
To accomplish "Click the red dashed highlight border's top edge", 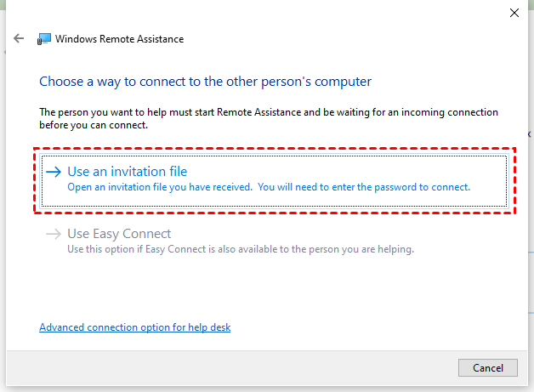I will pyautogui.click(x=272, y=150).
